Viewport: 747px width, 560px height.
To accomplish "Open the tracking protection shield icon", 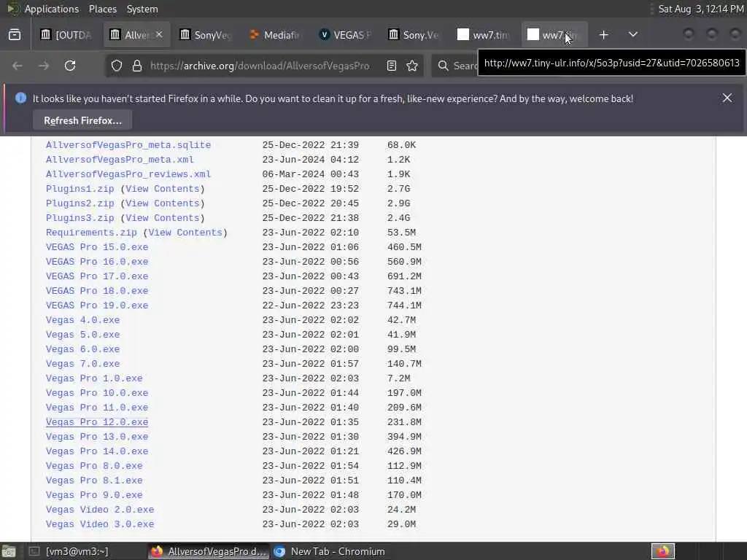I will click(117, 66).
